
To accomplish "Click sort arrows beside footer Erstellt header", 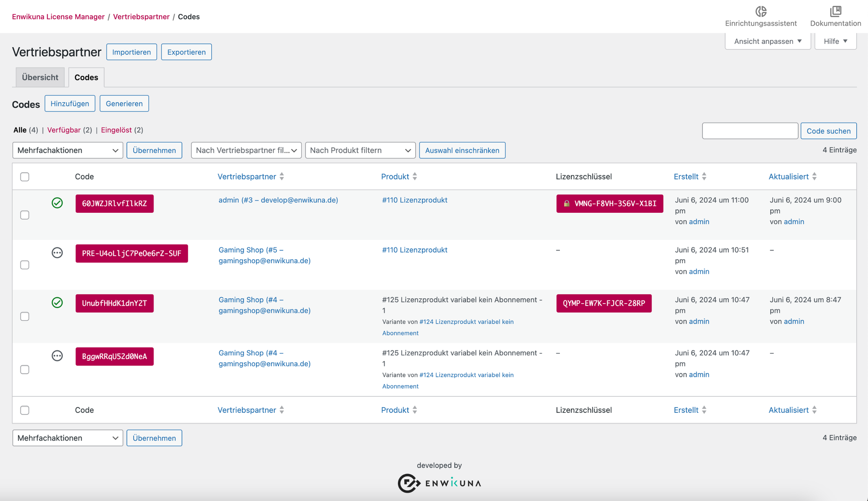I will (704, 410).
